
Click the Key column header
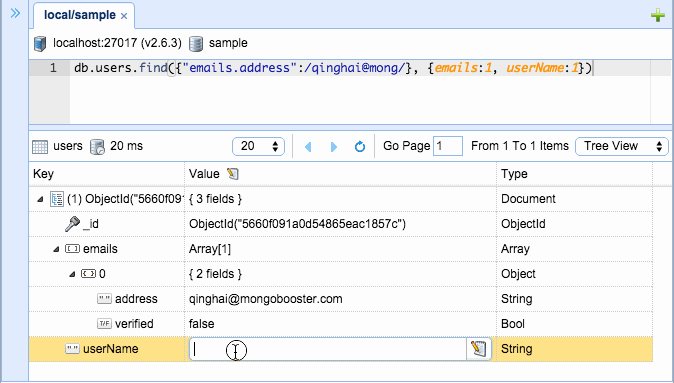(107, 174)
